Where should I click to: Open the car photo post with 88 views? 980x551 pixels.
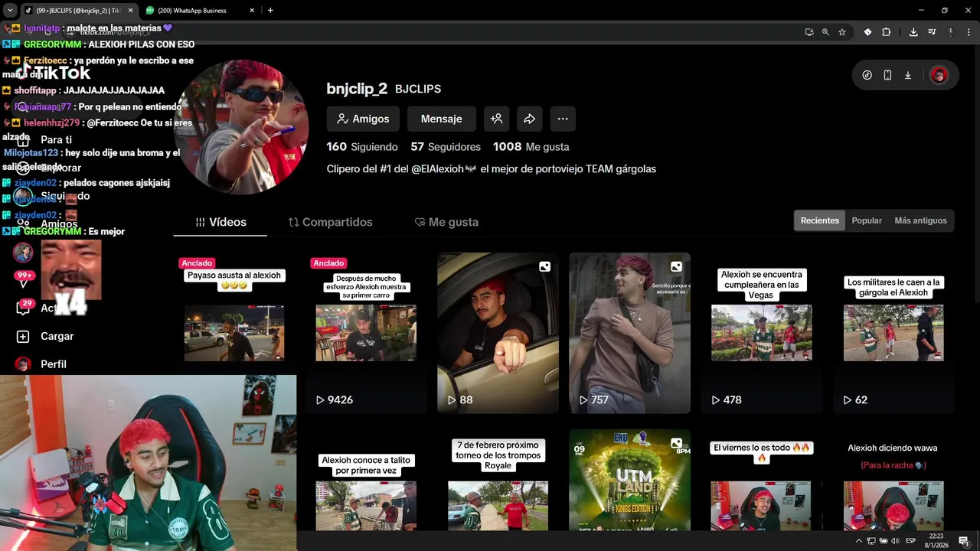(498, 333)
